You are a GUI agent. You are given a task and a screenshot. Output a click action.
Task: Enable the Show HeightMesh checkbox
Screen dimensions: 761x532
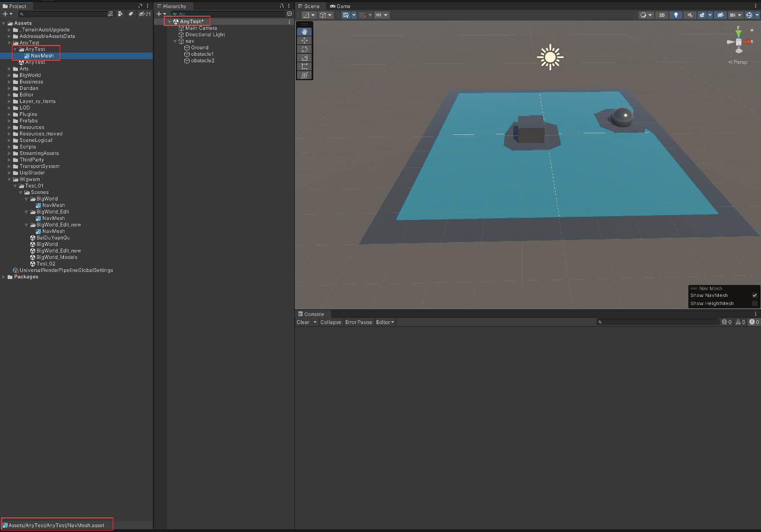[754, 303]
